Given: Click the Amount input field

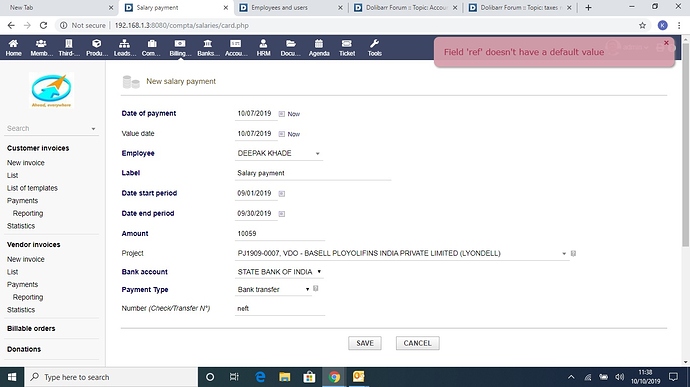Looking at the screenshot, I should coord(280,234).
